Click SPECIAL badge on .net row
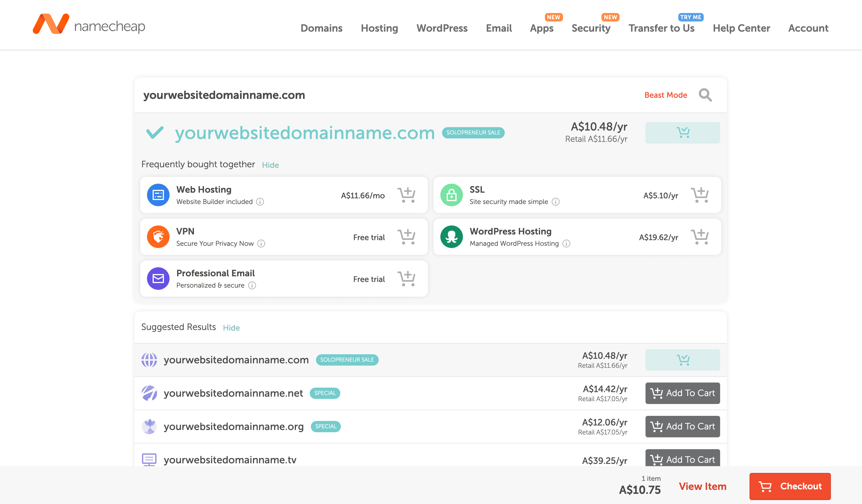The image size is (862, 504). pos(325,393)
